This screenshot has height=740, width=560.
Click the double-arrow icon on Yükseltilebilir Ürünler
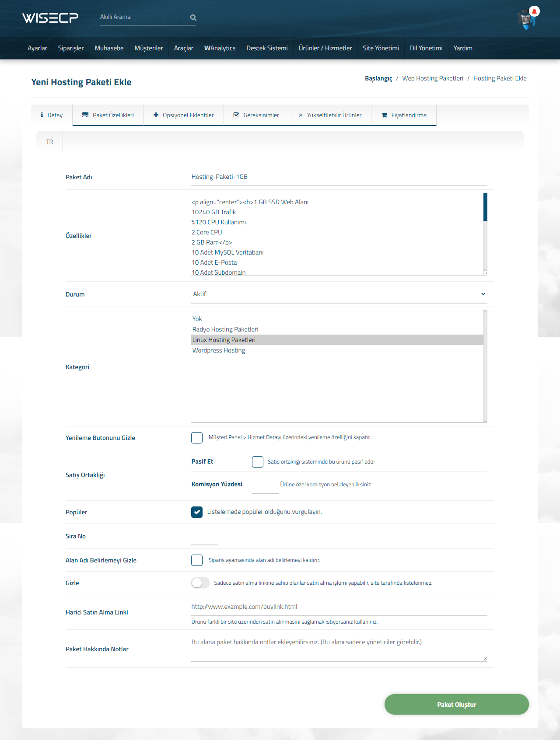coord(301,115)
